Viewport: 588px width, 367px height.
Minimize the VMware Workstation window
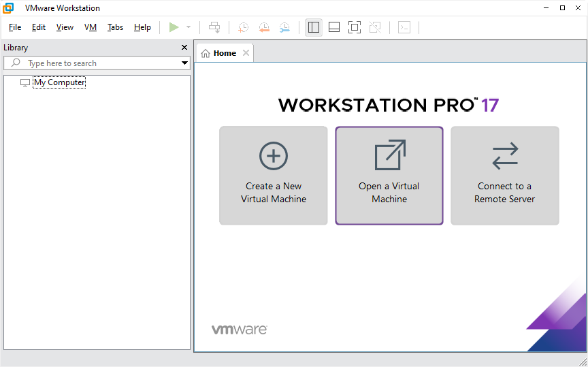(x=546, y=8)
